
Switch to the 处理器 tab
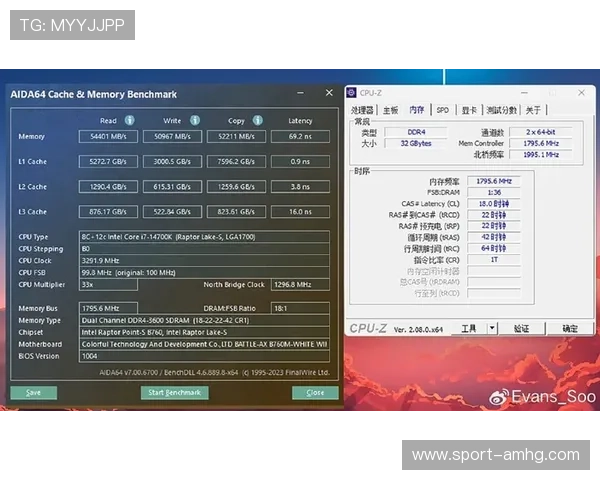click(x=362, y=110)
